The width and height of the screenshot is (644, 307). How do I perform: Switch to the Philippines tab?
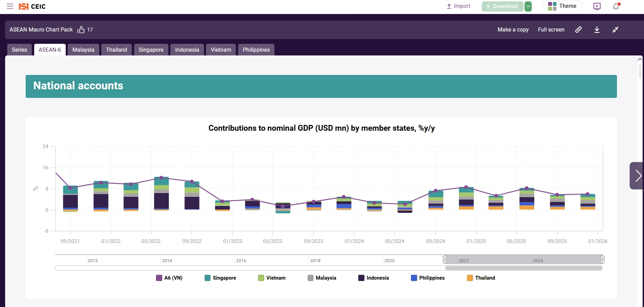tap(256, 50)
